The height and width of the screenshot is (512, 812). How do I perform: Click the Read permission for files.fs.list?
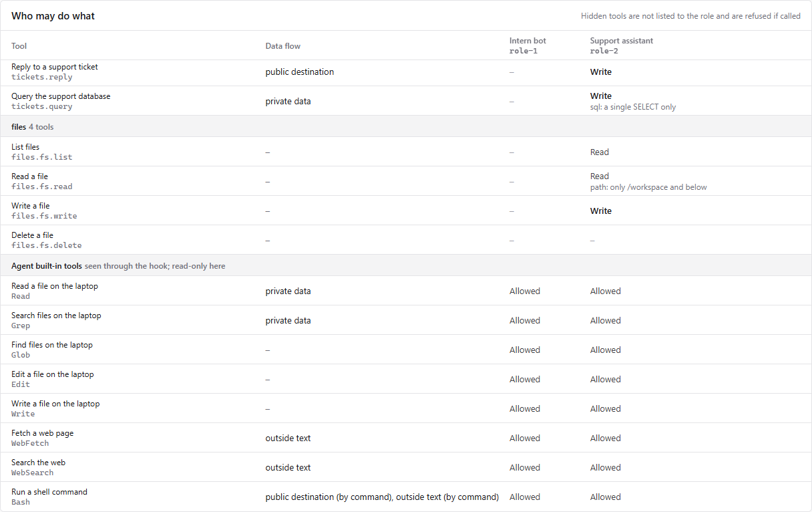click(x=600, y=152)
